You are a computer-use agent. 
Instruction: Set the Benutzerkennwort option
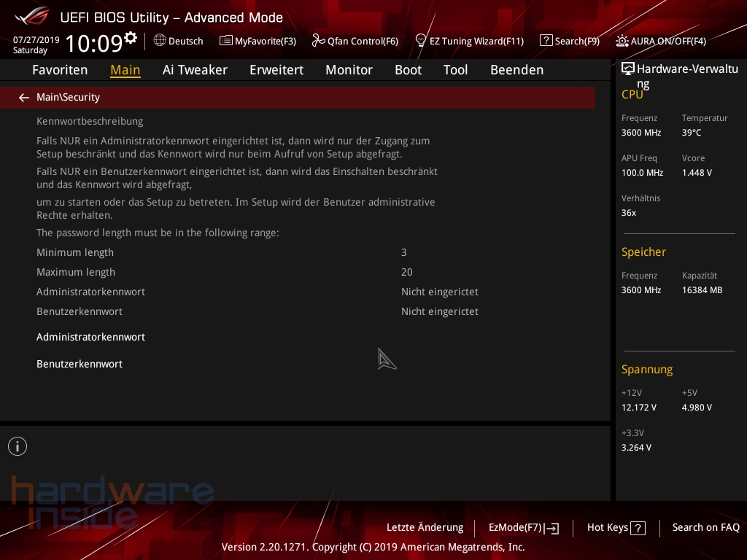click(80, 365)
